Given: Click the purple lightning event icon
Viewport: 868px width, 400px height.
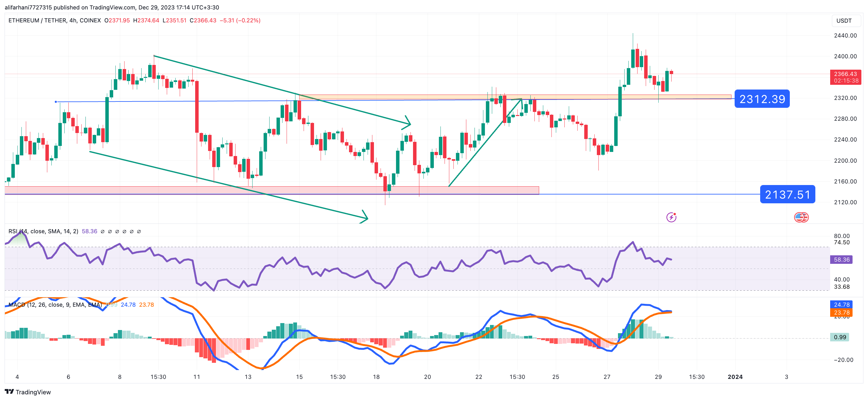Looking at the screenshot, I should click(671, 217).
